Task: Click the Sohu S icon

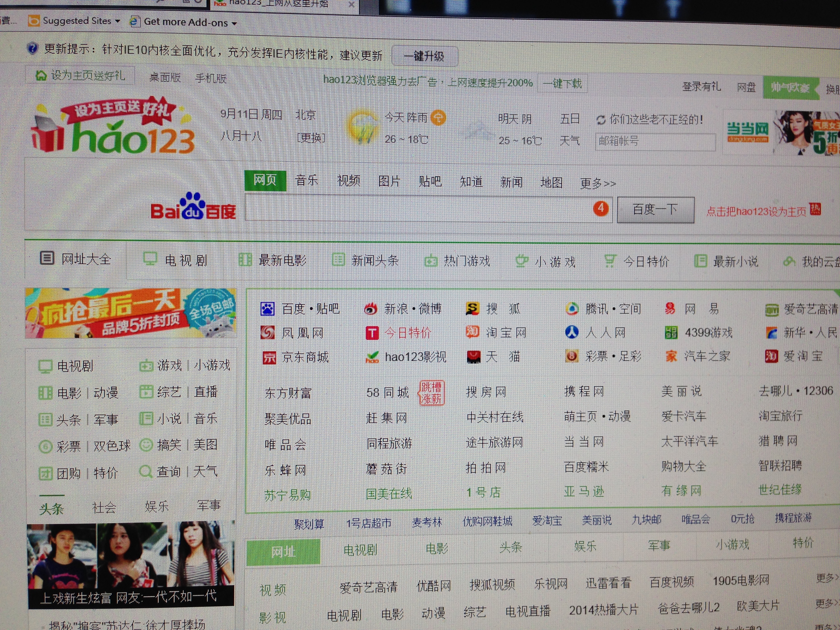Action: tap(472, 309)
